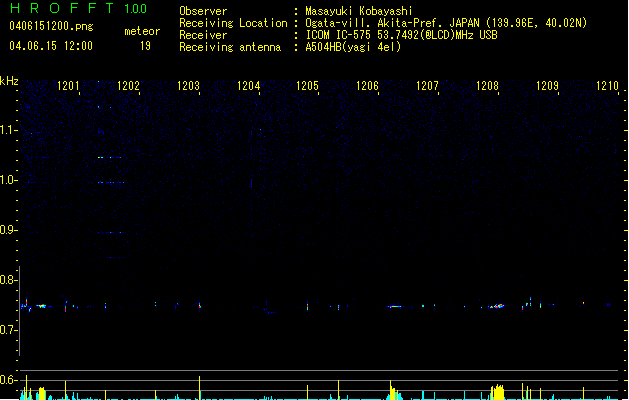Click the date stamp 04.06.15 12:00
The height and width of the screenshot is (400, 629).
pyautogui.click(x=51, y=46)
